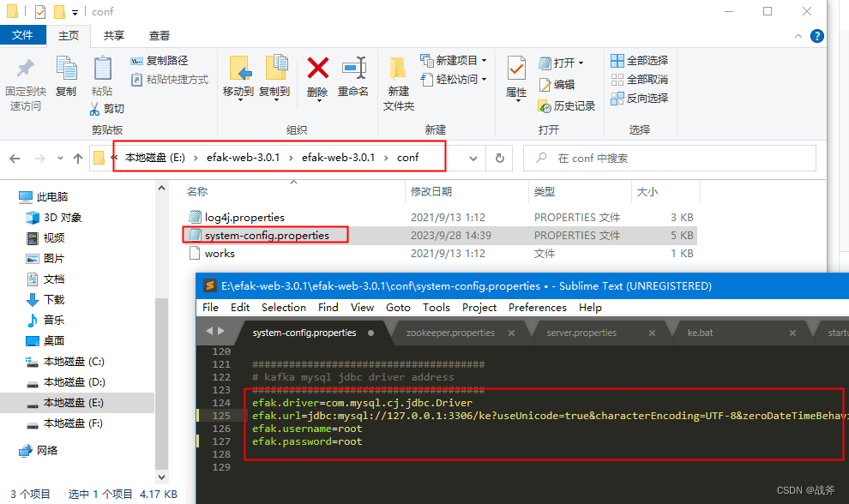Click This PC (此电脑) in sidebar
Image resolution: width=849 pixels, height=504 pixels.
[44, 196]
